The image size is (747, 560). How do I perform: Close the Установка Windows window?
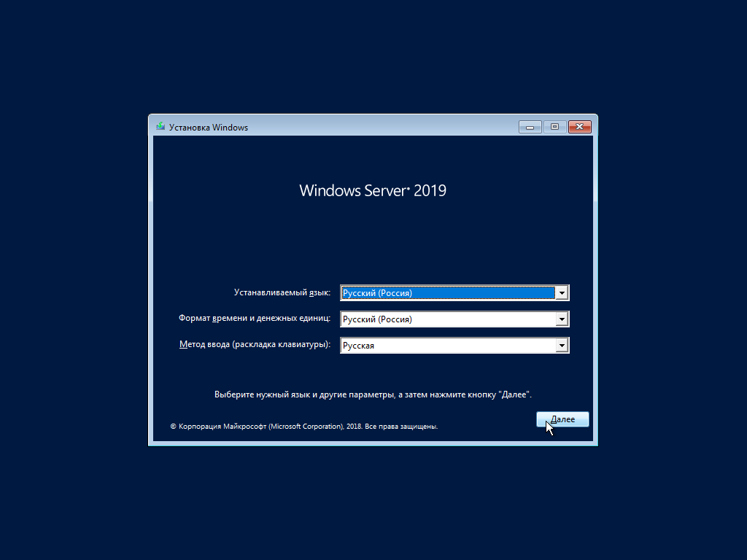(x=580, y=127)
